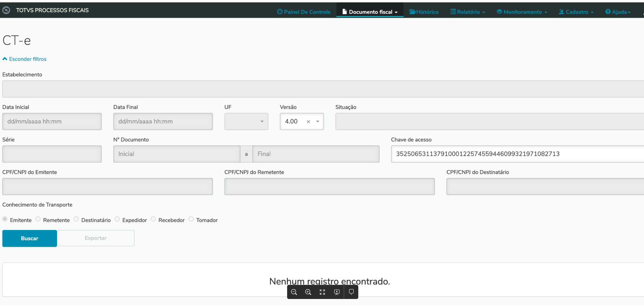Collapse filters with the chevron icon
This screenshot has height=305, width=644.
pos(5,59)
